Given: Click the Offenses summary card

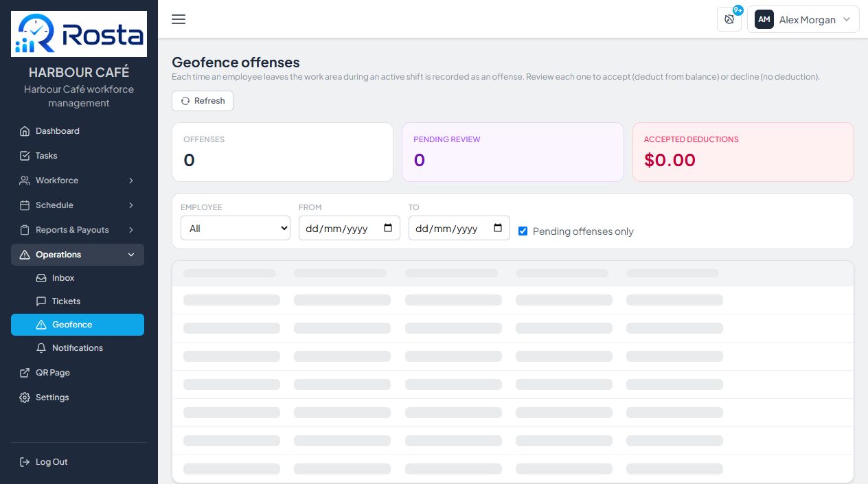Looking at the screenshot, I should pyautogui.click(x=282, y=152).
